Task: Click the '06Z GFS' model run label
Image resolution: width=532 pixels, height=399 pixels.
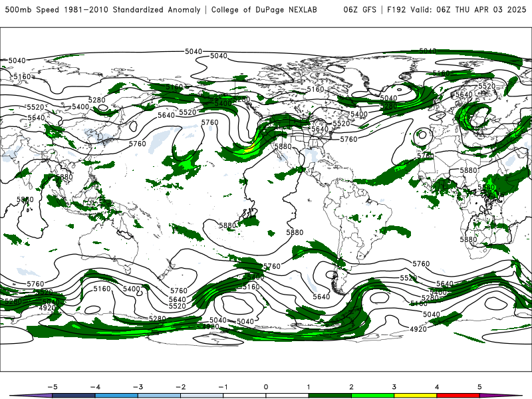Action: point(360,9)
